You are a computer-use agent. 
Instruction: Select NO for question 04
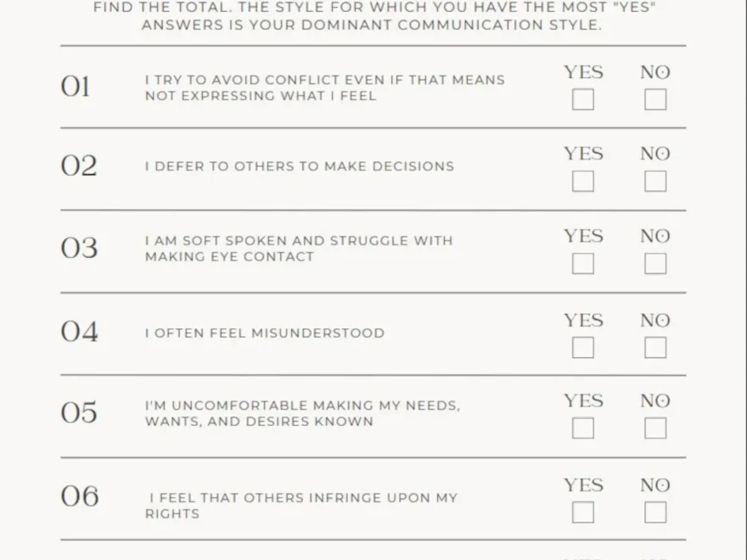(x=655, y=348)
